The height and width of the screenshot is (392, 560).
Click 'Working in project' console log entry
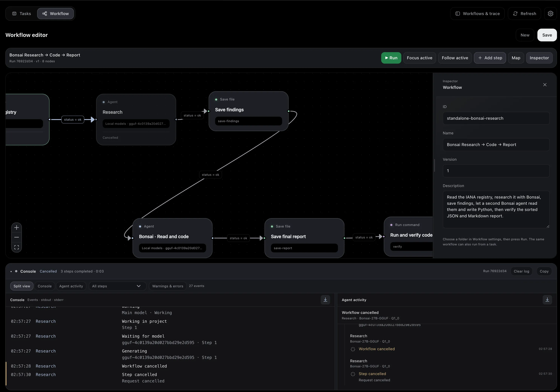144,321
